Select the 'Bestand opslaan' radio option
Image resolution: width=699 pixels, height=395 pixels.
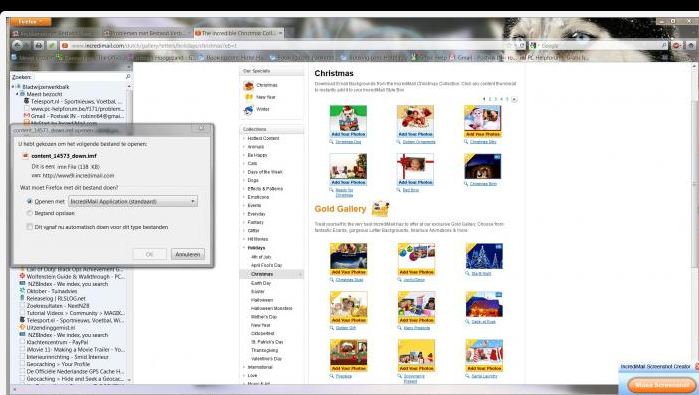tap(30, 214)
